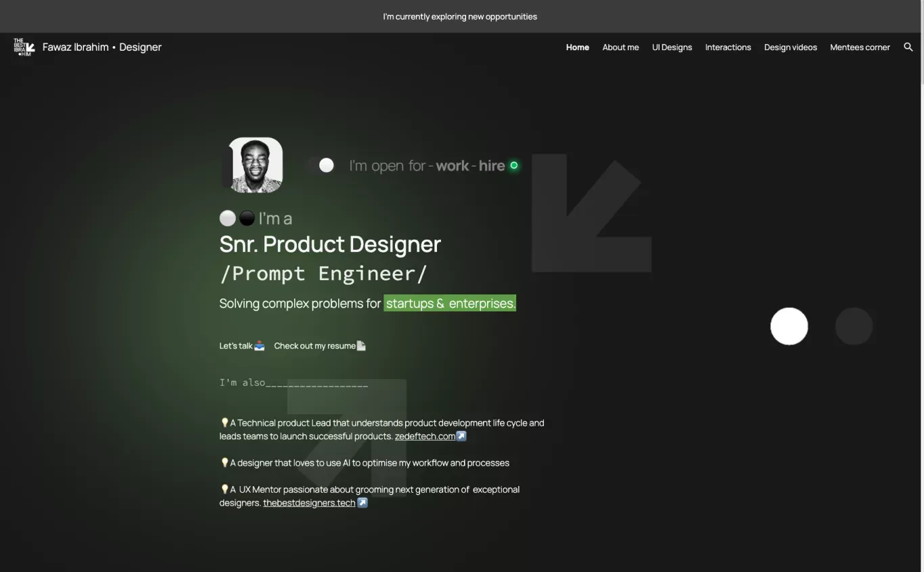Click the dark grey circle on the right
This screenshot has height=572, width=924.
(854, 326)
